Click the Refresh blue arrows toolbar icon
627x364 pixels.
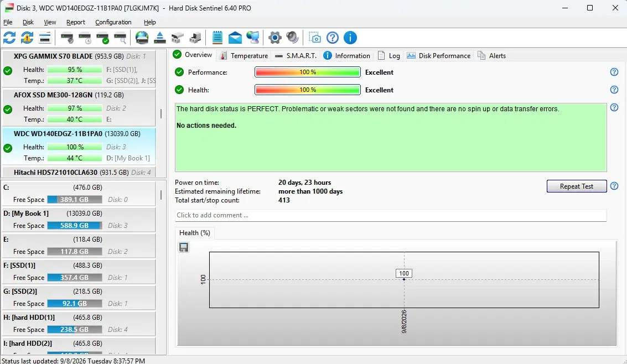(x=9, y=38)
